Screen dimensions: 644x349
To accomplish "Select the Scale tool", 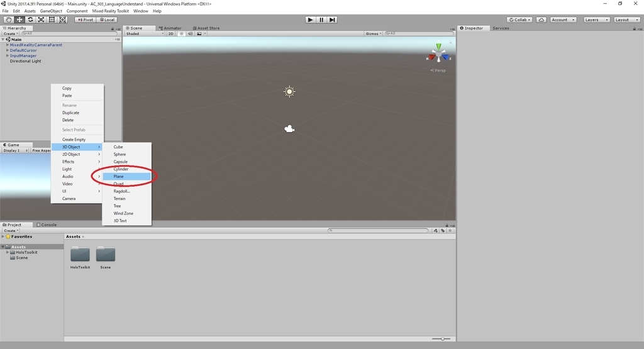I will pyautogui.click(x=41, y=19).
